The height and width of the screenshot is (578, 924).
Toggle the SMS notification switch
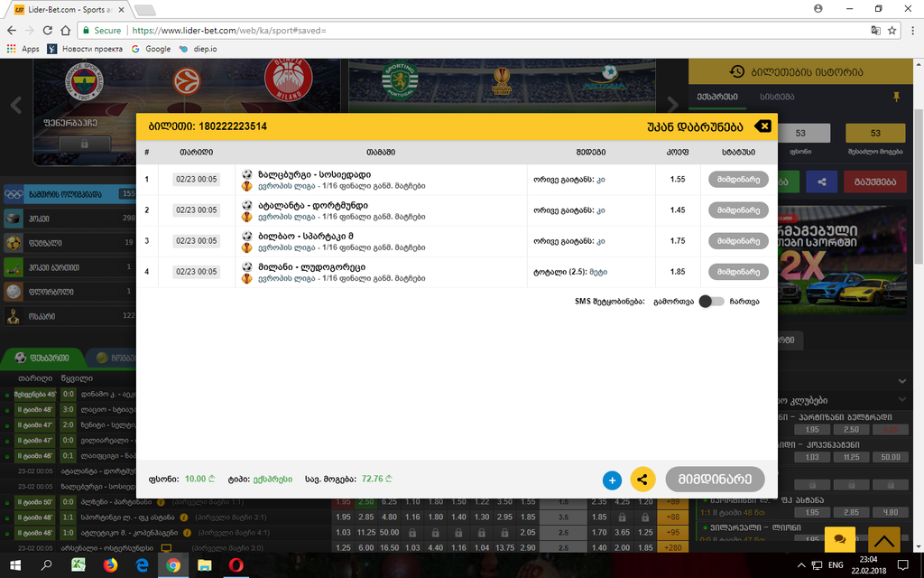[711, 302]
